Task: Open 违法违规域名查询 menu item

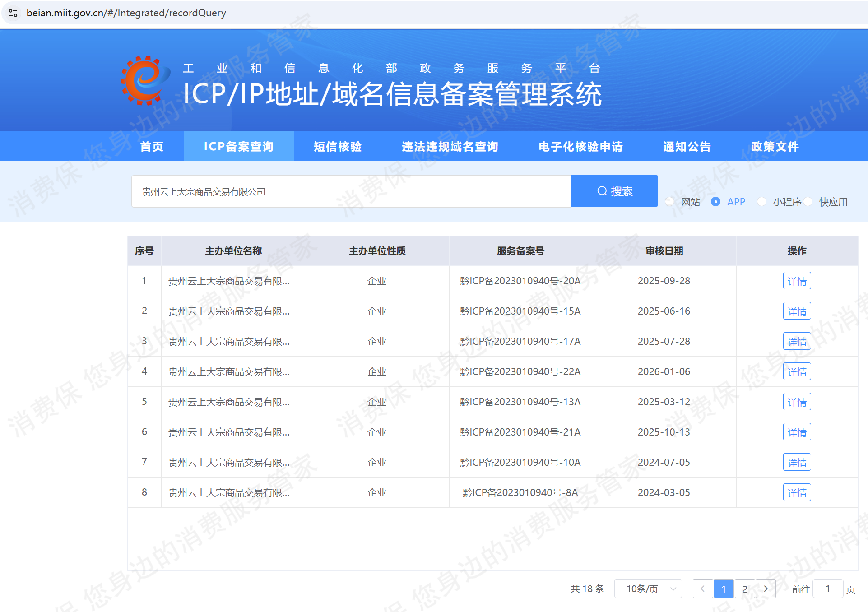Action: point(450,147)
